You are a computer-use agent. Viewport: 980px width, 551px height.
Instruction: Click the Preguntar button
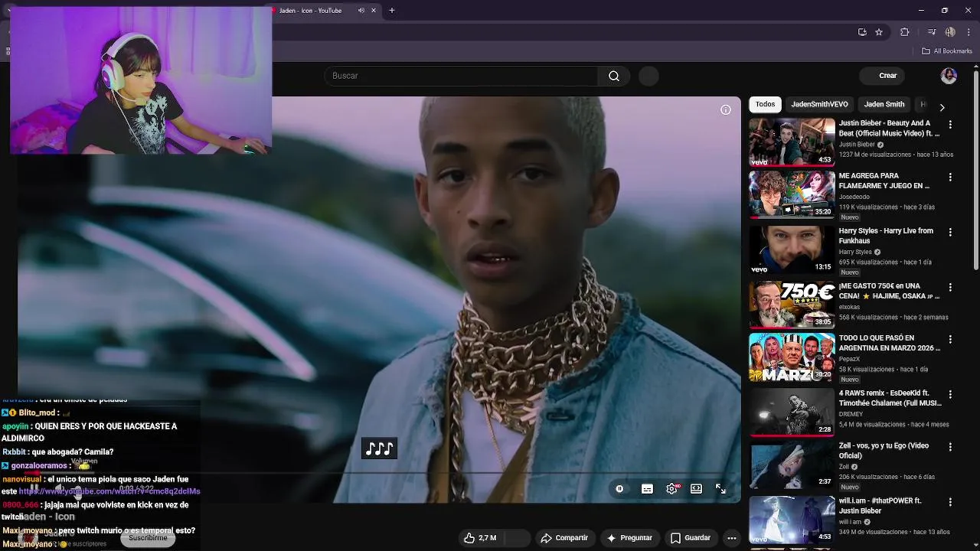[x=629, y=538]
